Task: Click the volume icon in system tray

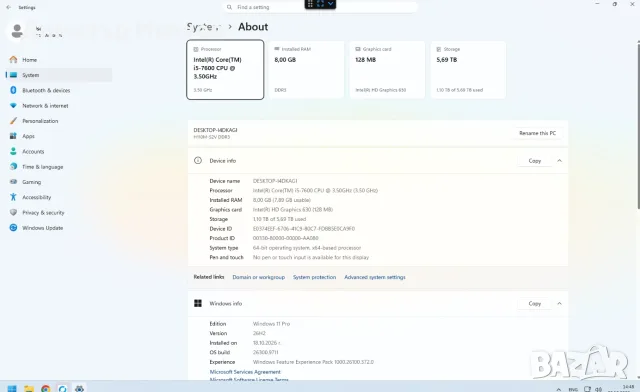Action: pyautogui.click(x=599, y=389)
